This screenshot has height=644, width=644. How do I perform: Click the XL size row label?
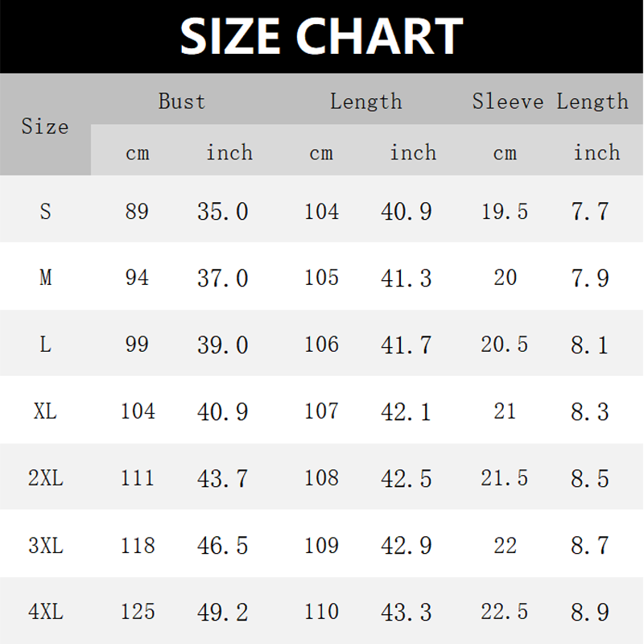coord(45,411)
